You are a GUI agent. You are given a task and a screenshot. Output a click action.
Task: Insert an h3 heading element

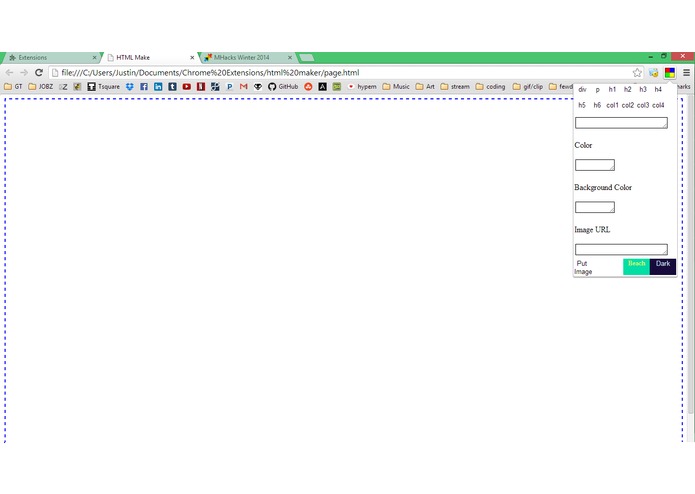pyautogui.click(x=643, y=89)
